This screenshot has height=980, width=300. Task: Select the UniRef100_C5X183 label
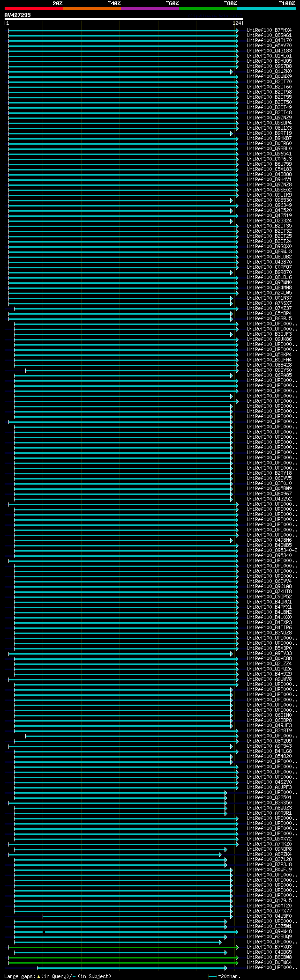click(x=269, y=169)
